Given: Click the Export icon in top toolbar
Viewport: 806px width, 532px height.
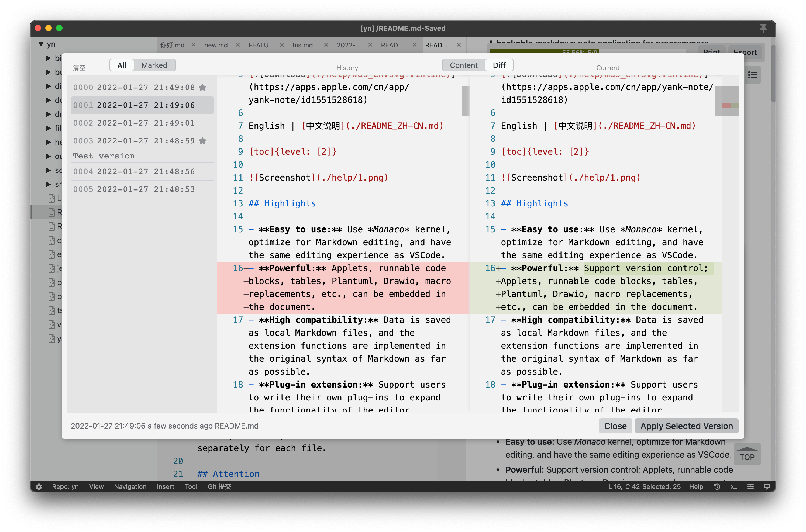Looking at the screenshot, I should 744,52.
